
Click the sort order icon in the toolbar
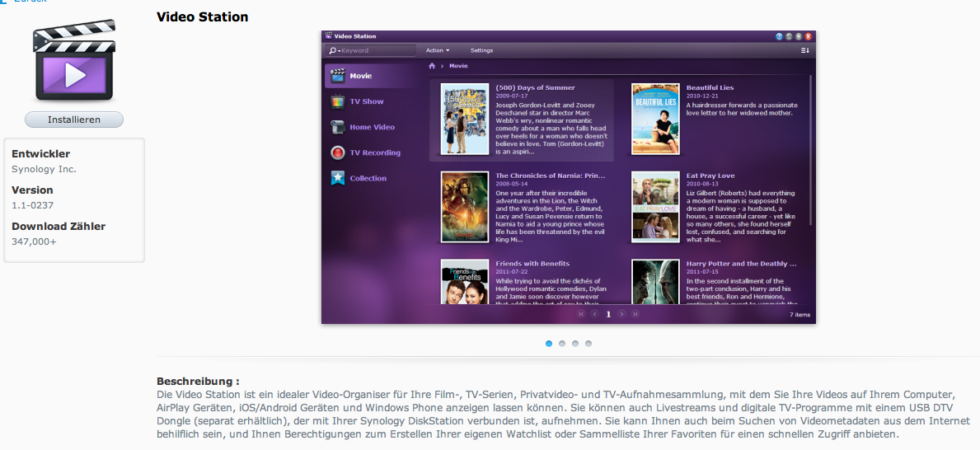coord(805,50)
